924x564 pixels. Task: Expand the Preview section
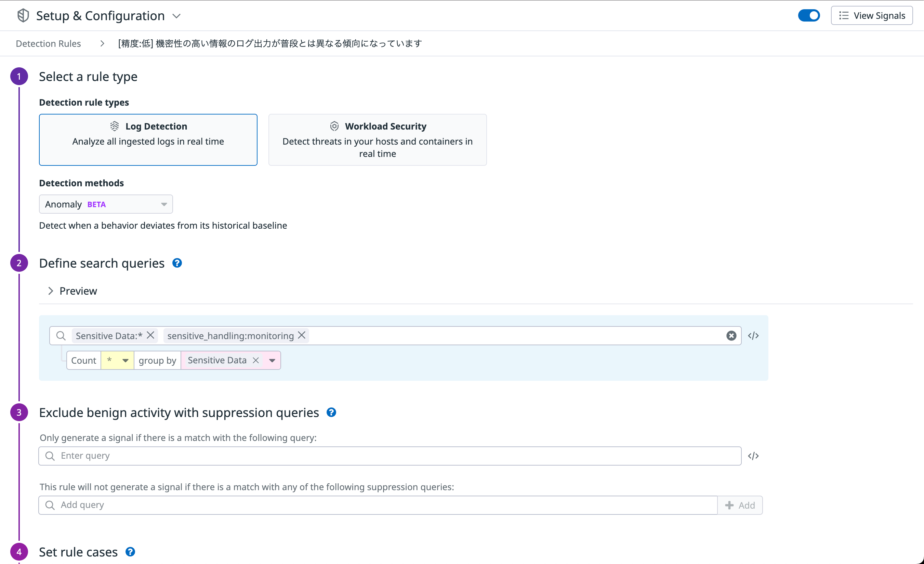pos(72,291)
